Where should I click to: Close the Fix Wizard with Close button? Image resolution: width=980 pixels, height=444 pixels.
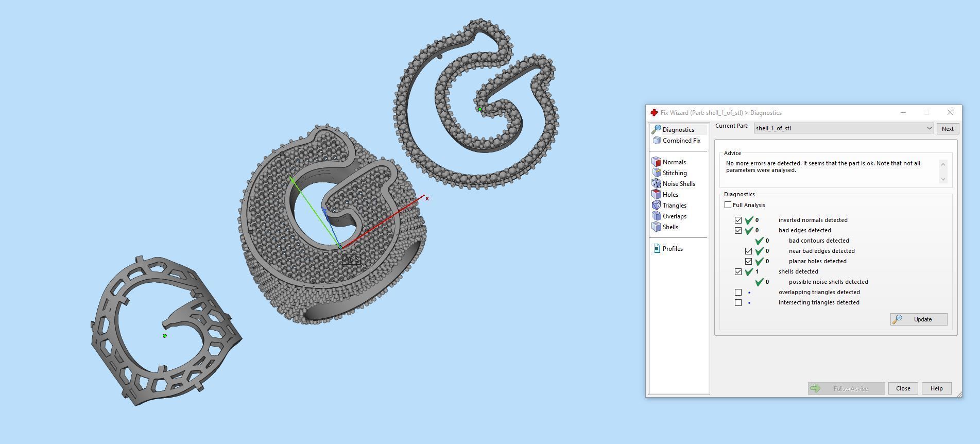(x=903, y=388)
